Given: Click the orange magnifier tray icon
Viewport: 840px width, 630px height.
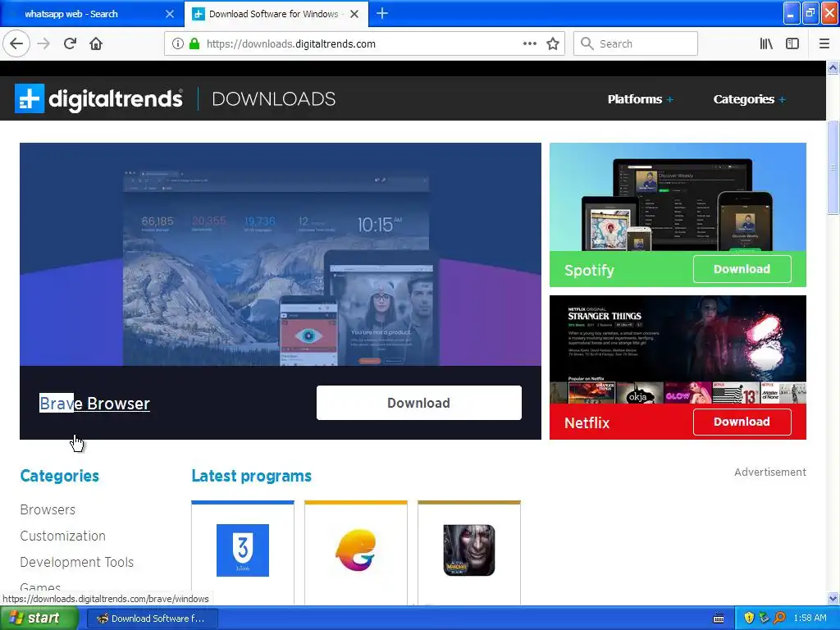Looking at the screenshot, I should pos(779,619).
